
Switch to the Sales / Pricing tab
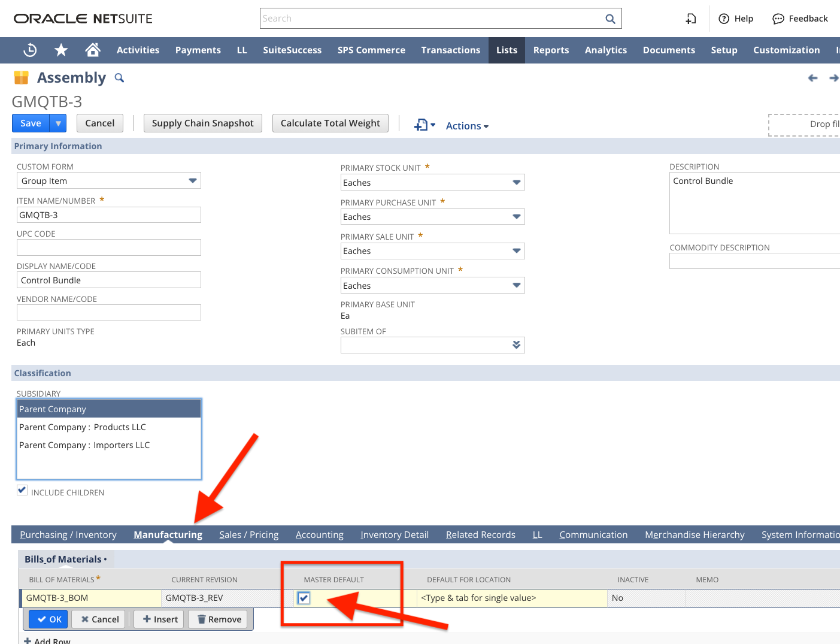coord(249,535)
